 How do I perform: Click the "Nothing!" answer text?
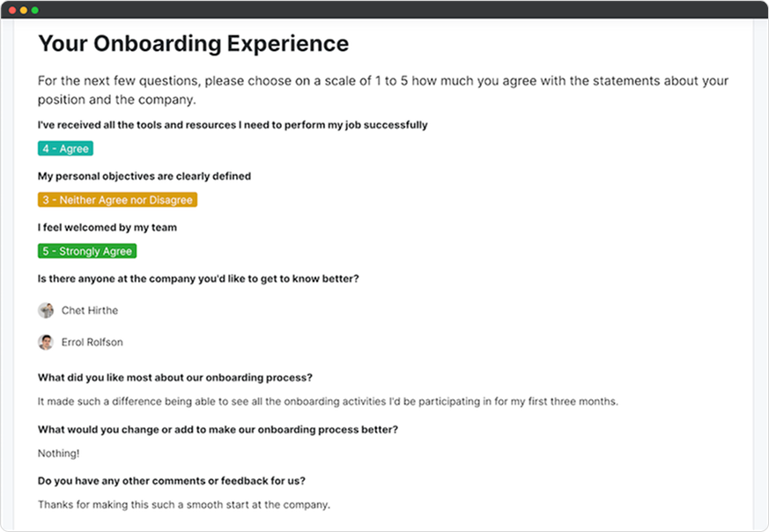[58, 453]
